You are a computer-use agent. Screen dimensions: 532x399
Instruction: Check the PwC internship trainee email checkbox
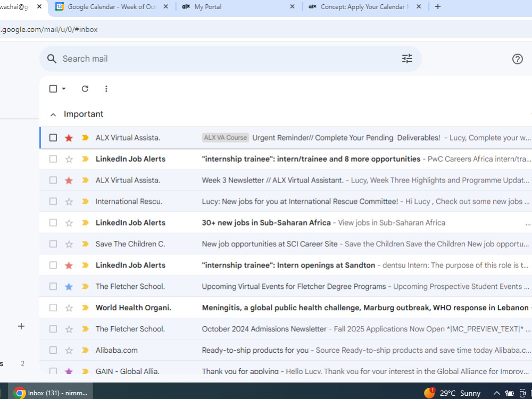pyautogui.click(x=53, y=159)
